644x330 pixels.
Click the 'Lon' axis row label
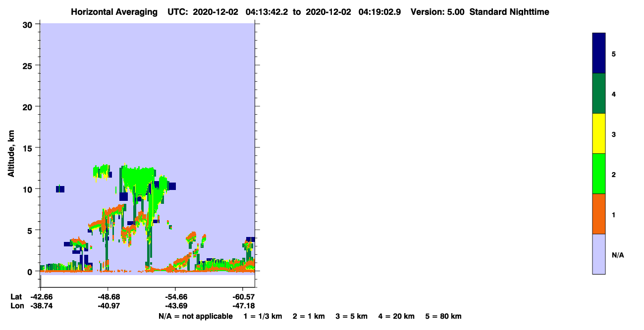[x=16, y=306]
